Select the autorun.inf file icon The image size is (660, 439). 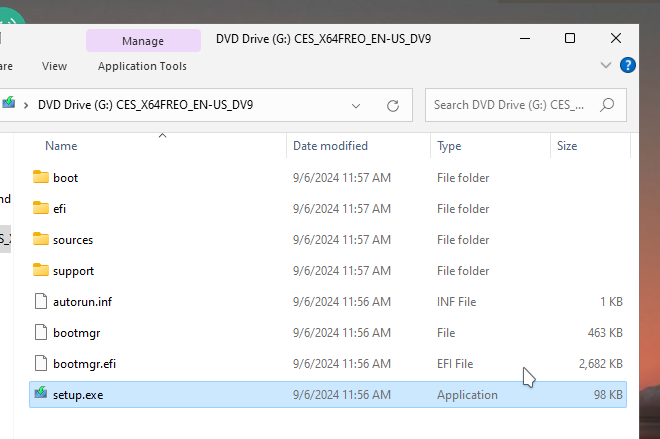coord(41,301)
